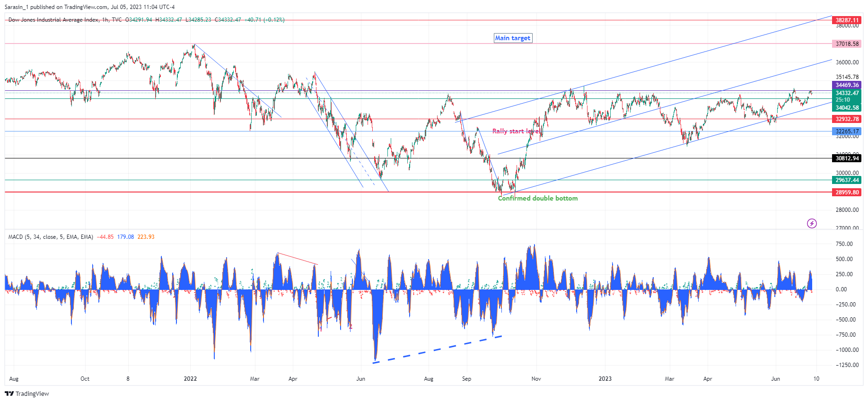The height and width of the screenshot is (402, 868).
Task: Click the green 34332.47 current price label on axis
Action: click(x=847, y=93)
